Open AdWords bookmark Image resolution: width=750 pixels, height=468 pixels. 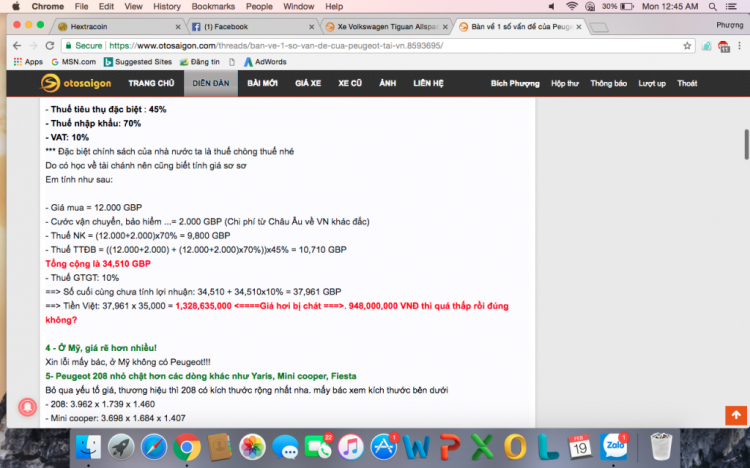pyautogui.click(x=265, y=62)
